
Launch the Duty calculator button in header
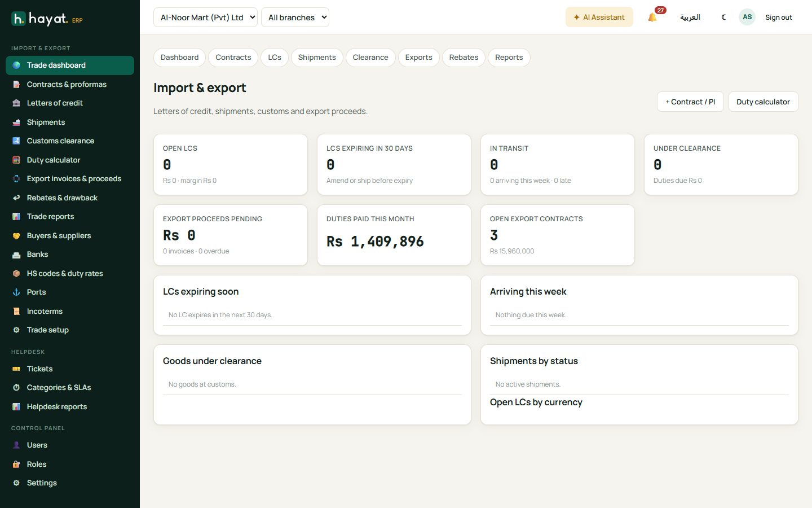pos(763,102)
